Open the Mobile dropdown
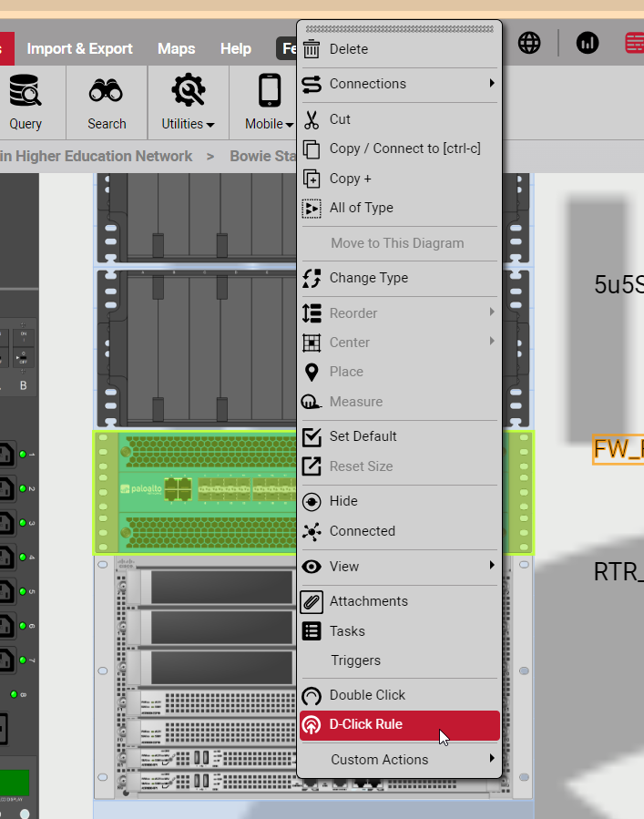Screen dimensions: 644x819 269,102
